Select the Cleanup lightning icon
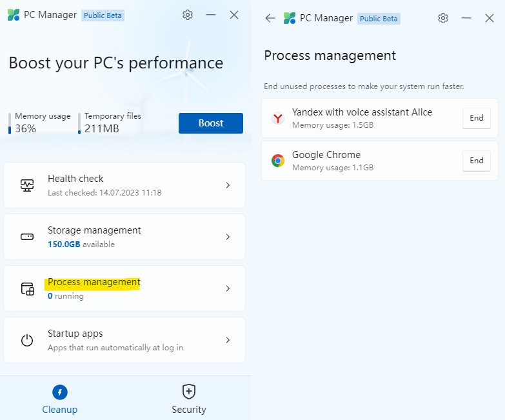This screenshot has height=420, width=505. coord(60,392)
